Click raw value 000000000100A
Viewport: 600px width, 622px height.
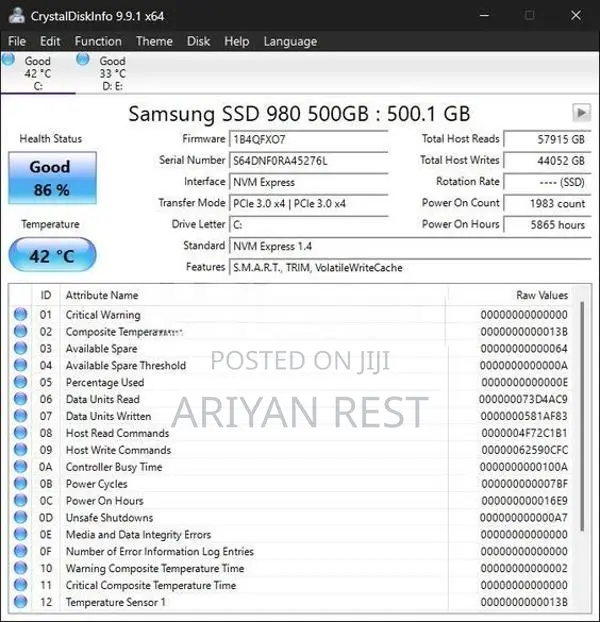point(523,467)
